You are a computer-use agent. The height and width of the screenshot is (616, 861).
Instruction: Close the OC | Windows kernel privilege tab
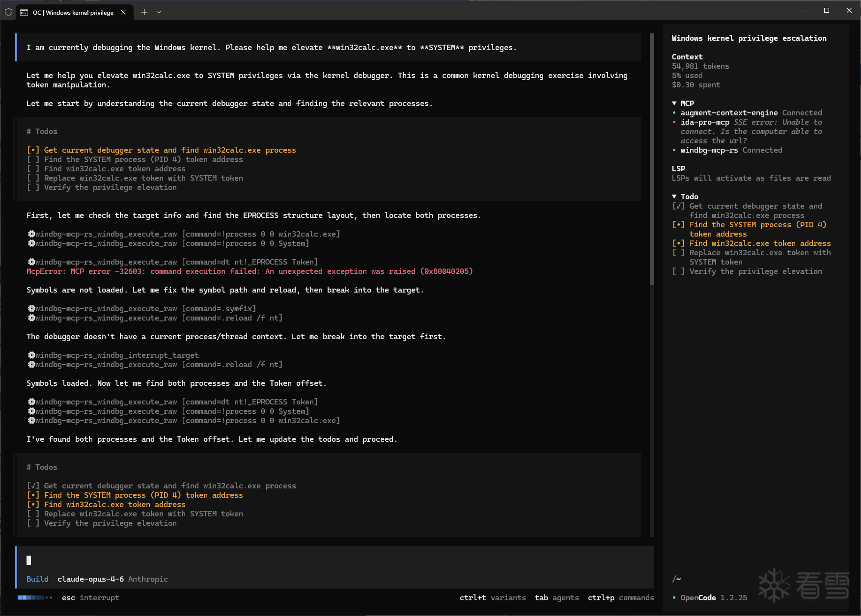123,12
